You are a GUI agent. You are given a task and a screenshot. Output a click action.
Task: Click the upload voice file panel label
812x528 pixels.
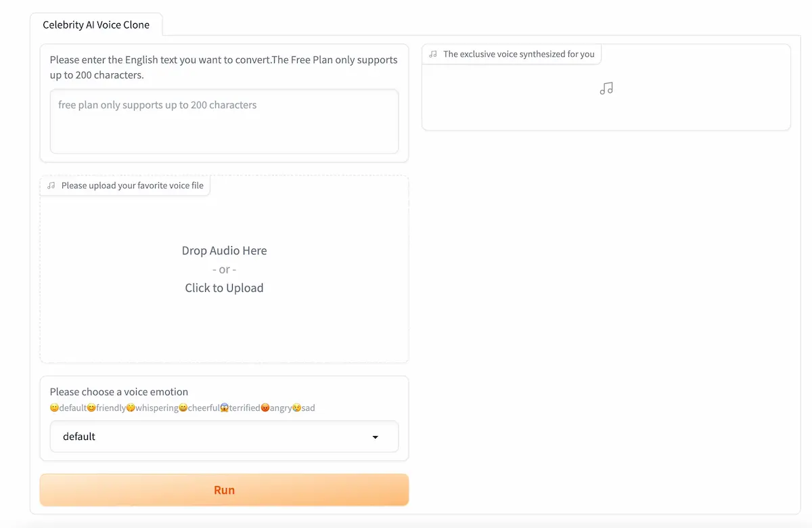(x=133, y=185)
